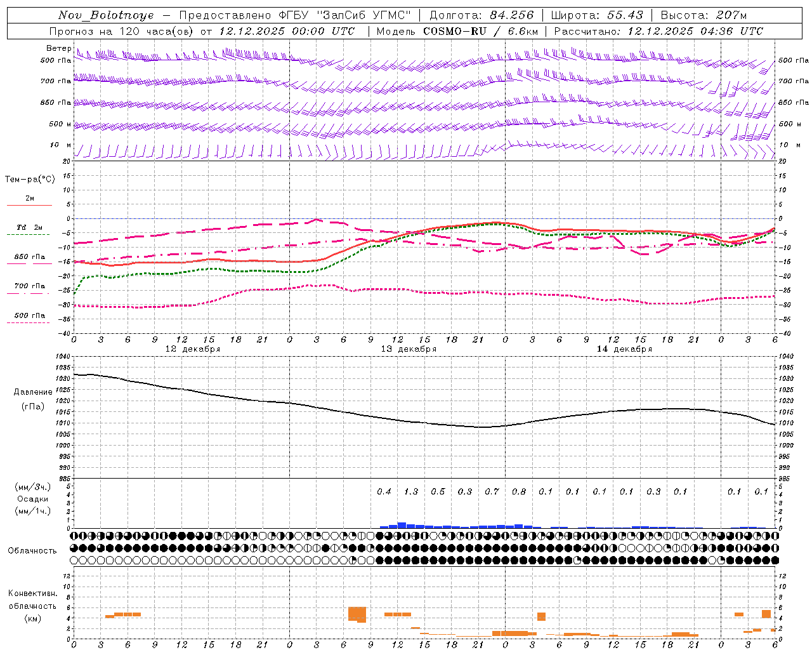Screen dimensions: 812x650
Task: Click the (гПа) unit label under Давление
Action: 33,407
